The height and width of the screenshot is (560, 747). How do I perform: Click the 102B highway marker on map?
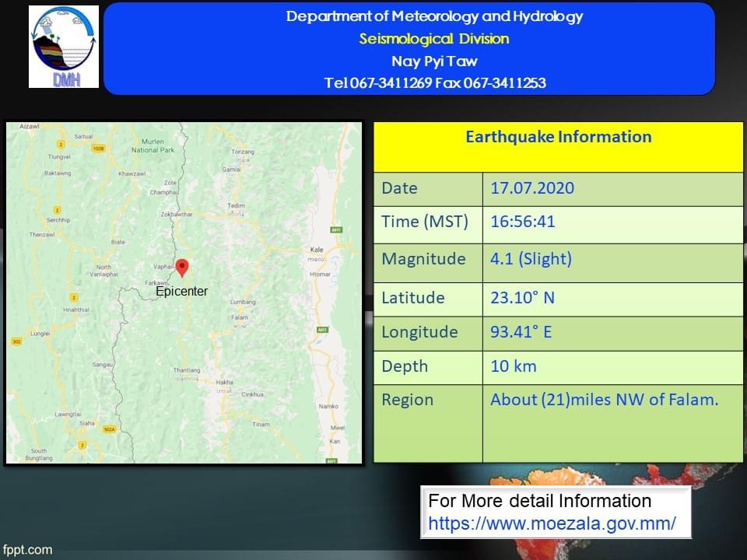pyautogui.click(x=98, y=149)
